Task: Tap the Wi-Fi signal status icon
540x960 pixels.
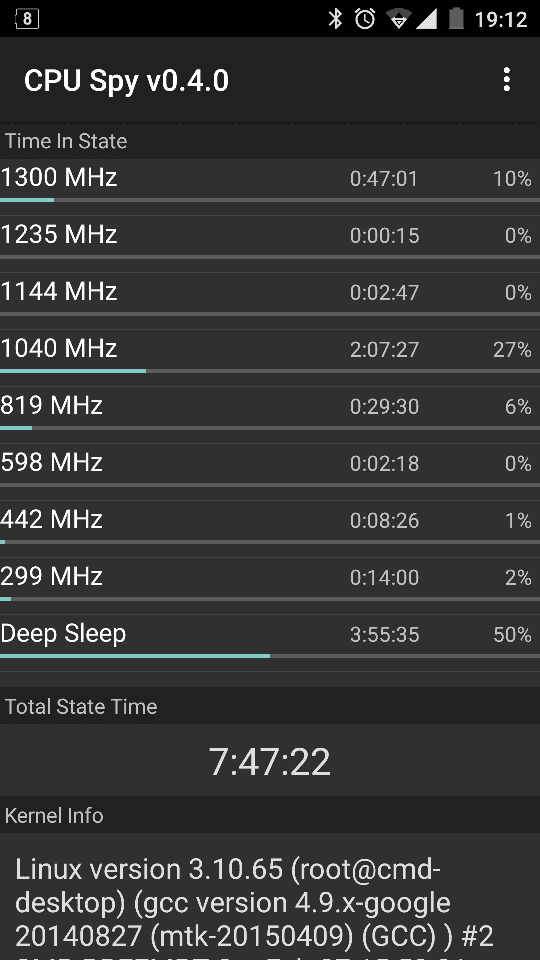Action: coord(398,19)
